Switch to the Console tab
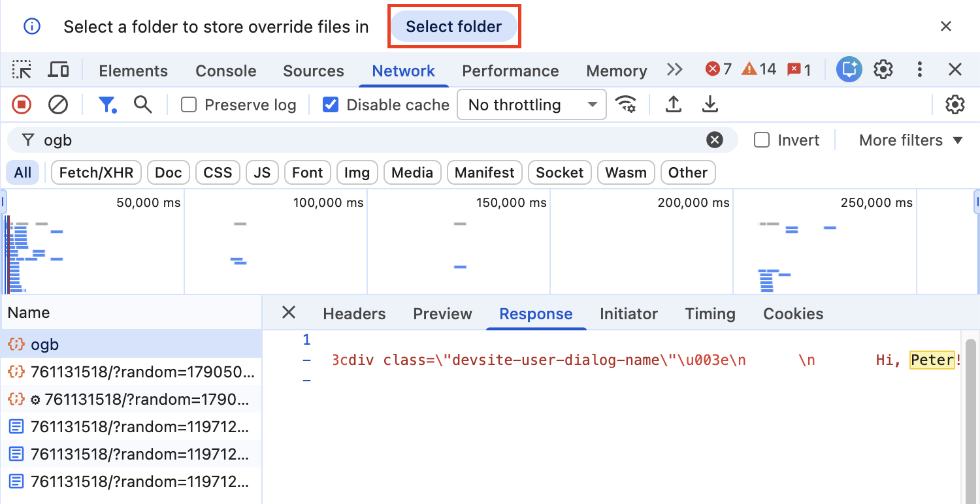 [226, 71]
